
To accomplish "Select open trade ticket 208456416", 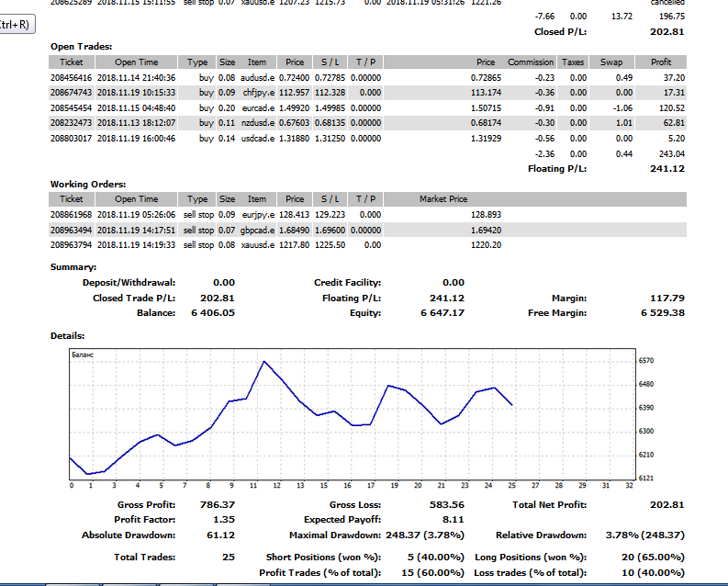I will 71,77.
